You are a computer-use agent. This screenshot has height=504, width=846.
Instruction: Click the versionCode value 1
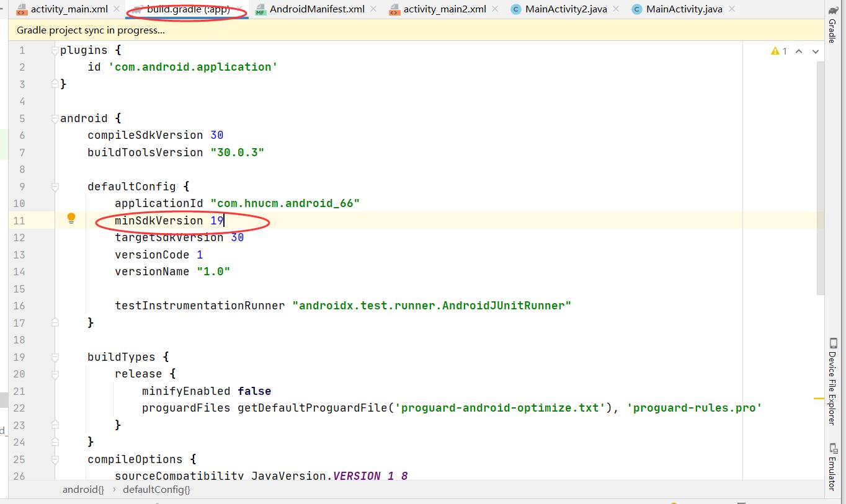[x=200, y=255]
